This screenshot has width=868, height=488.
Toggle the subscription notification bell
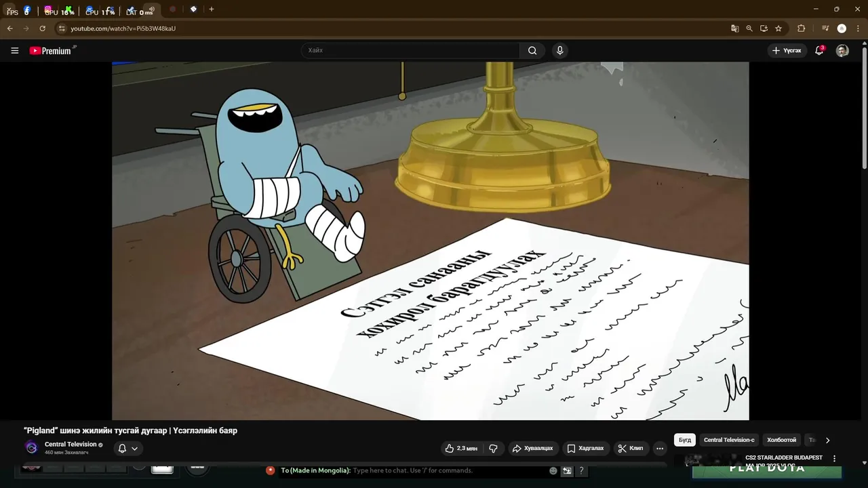pos(127,448)
